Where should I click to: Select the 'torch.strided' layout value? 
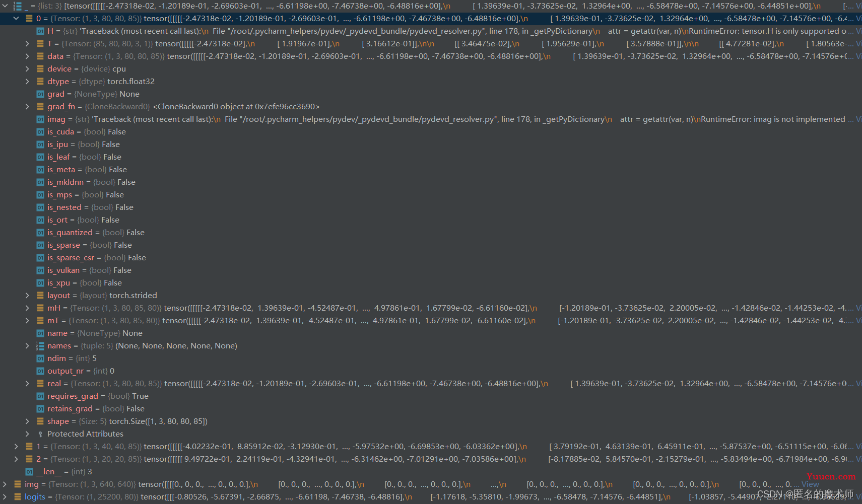[133, 296]
